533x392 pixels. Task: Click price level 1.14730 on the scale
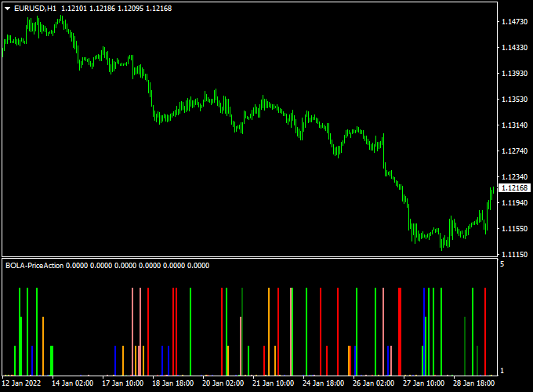515,22
